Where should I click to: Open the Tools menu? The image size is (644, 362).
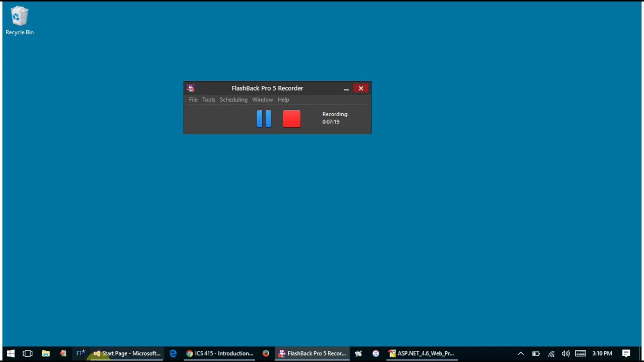(209, 100)
